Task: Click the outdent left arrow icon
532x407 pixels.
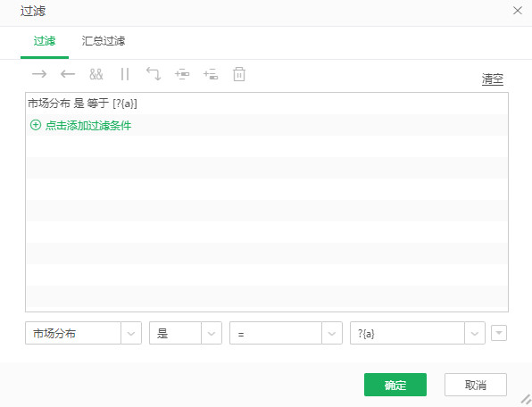Action: tap(68, 73)
